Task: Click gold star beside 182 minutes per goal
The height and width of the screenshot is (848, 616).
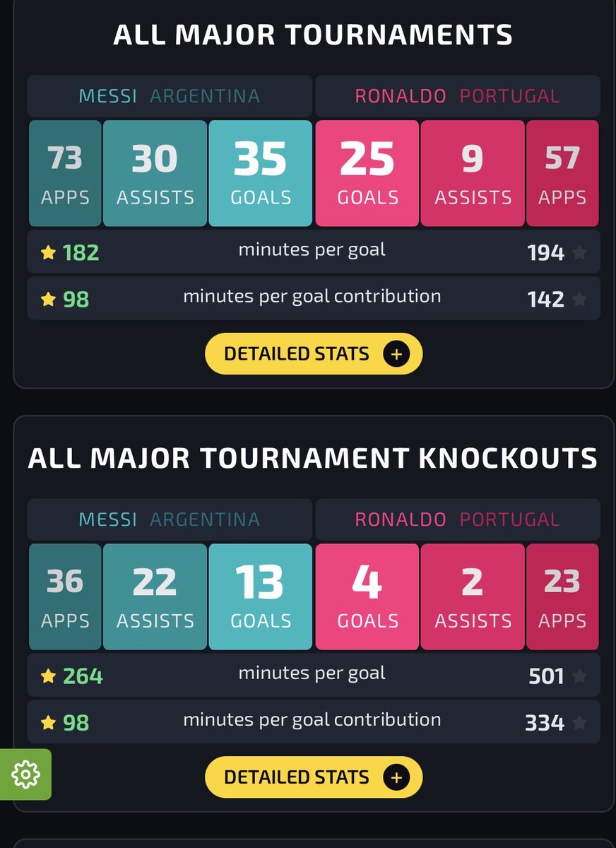Action: 48,252
